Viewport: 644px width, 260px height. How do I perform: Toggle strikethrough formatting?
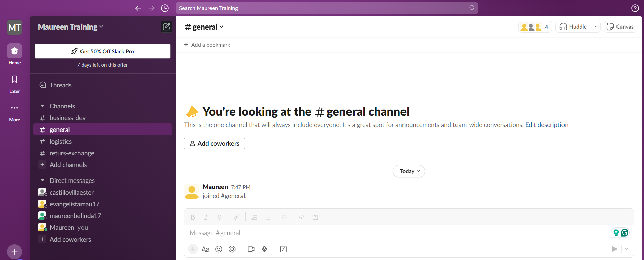click(219, 217)
